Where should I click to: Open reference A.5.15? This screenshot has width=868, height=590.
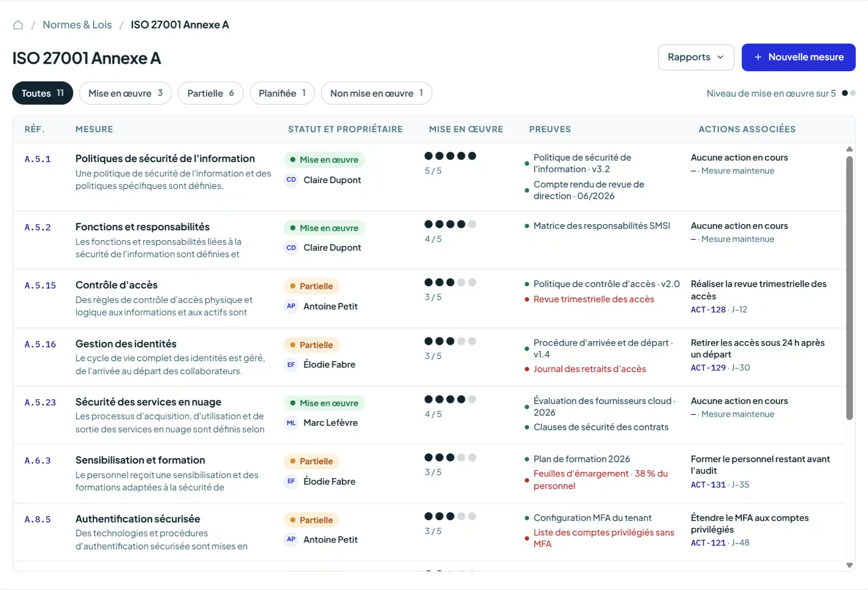click(x=40, y=286)
